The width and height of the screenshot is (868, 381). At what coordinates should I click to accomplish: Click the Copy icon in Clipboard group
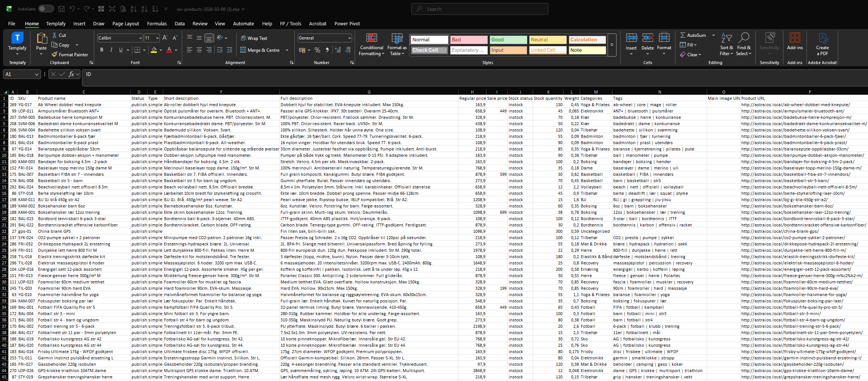pyautogui.click(x=55, y=45)
